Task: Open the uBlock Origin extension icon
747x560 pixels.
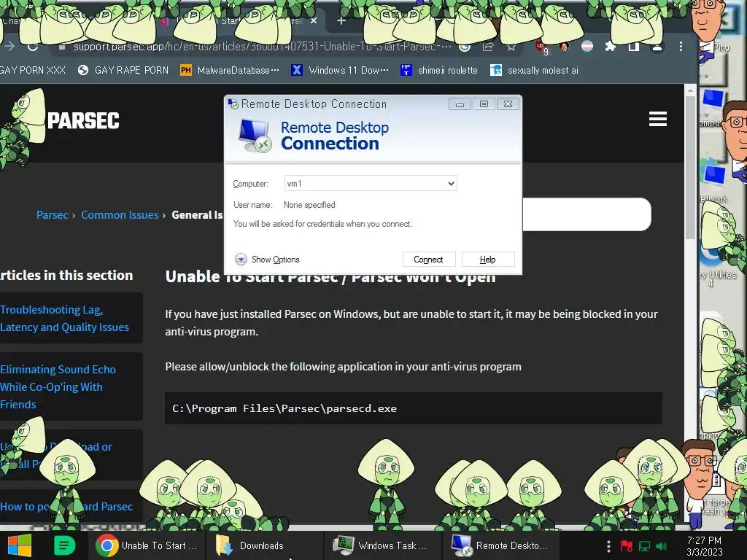Action: [542, 47]
